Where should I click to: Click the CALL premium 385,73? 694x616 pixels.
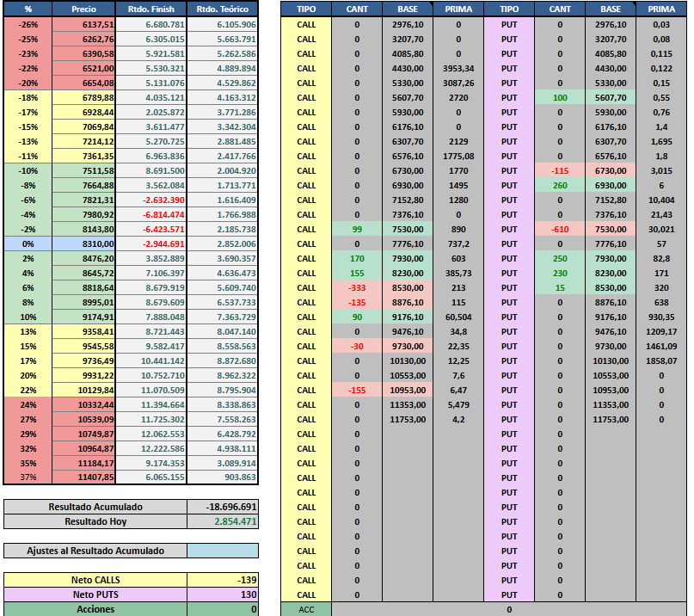point(458,274)
